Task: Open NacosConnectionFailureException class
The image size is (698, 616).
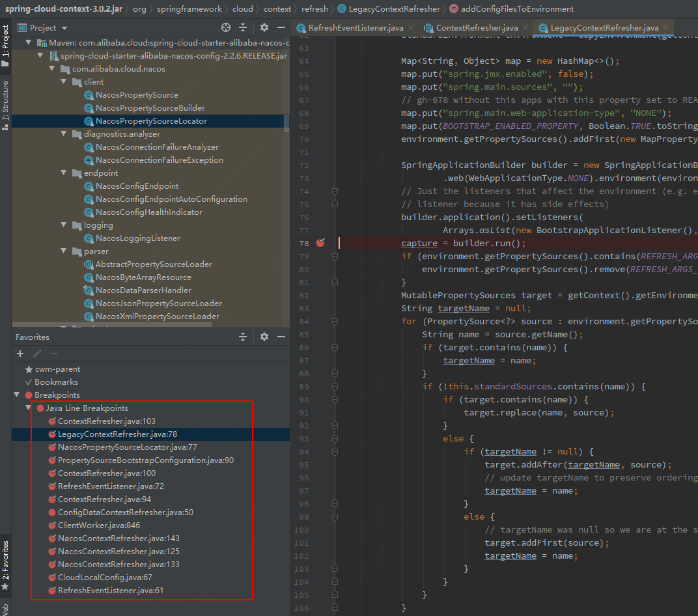Action: tap(160, 160)
